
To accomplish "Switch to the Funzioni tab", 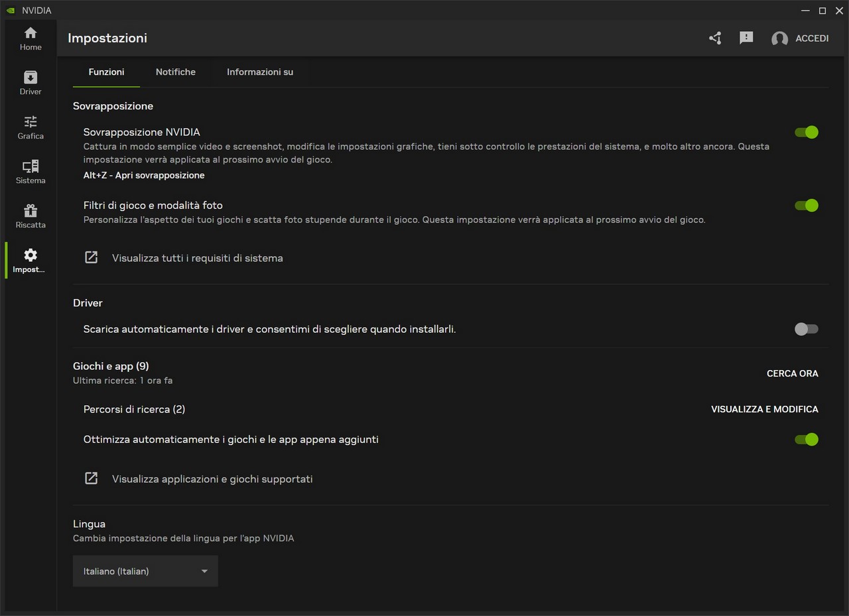I will click(106, 72).
